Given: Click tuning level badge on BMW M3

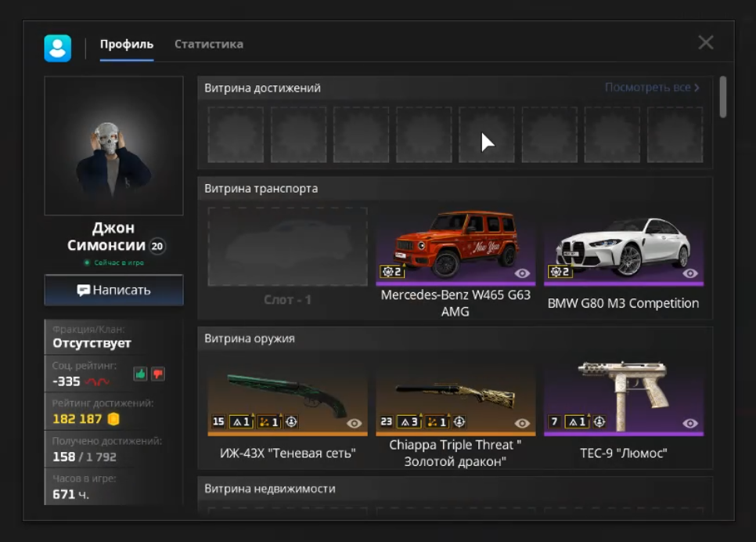Looking at the screenshot, I should (560, 272).
